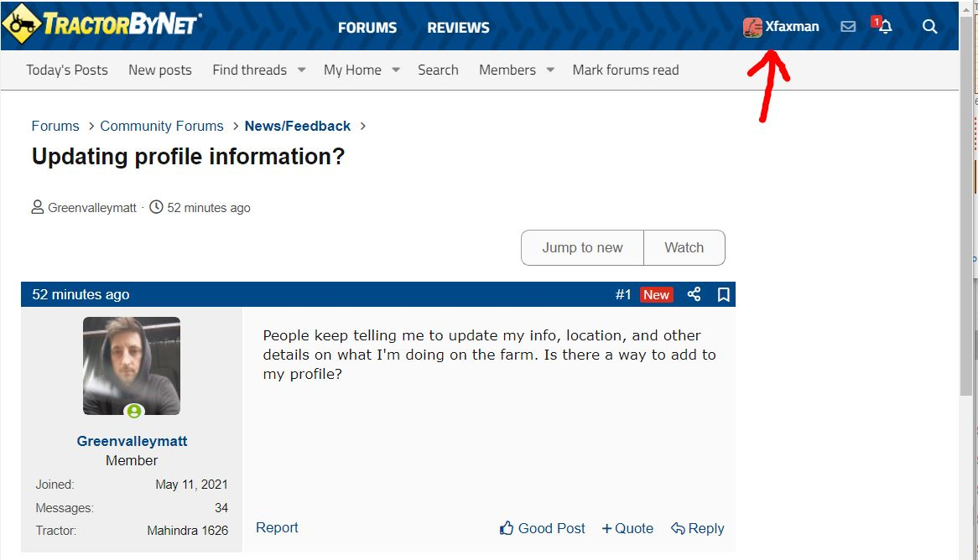The width and height of the screenshot is (978, 560).
Task: Open Greenvalleymatt's profile picture
Action: pyautogui.click(x=132, y=366)
